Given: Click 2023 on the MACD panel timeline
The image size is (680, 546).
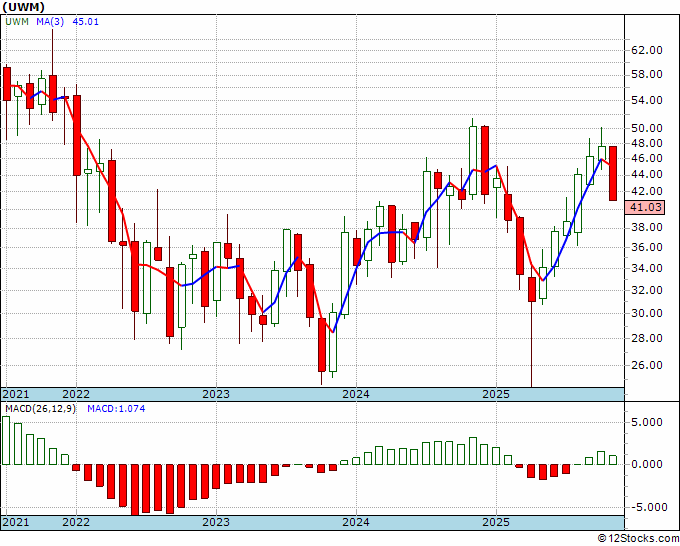Looking at the screenshot, I should pos(216,522).
